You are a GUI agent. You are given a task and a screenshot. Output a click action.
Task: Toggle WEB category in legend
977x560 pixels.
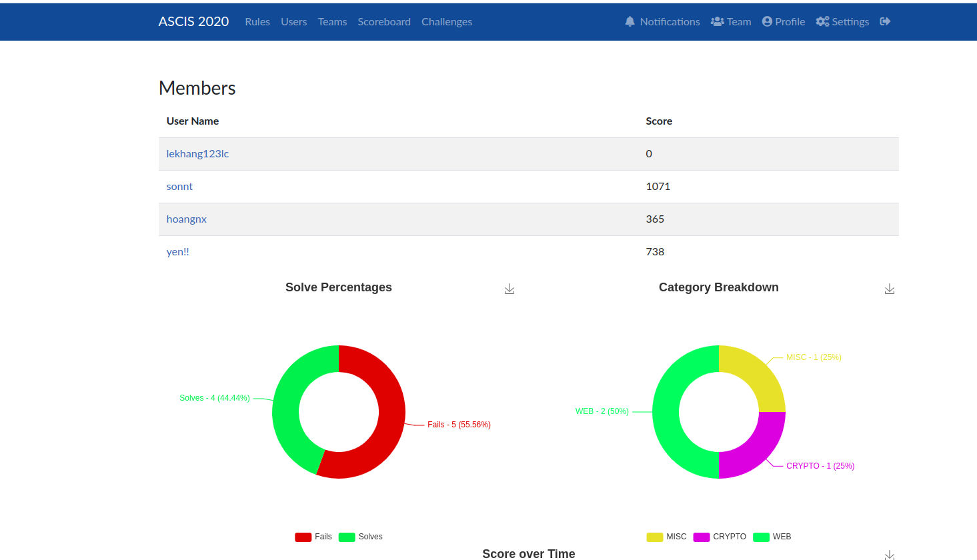tap(772, 537)
